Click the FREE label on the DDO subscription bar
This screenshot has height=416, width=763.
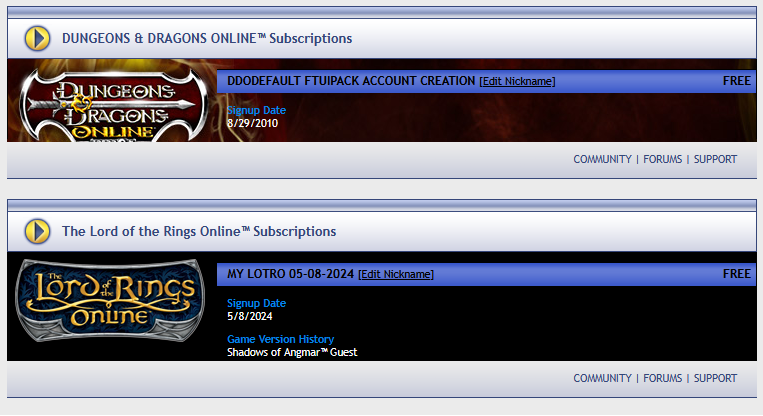pos(736,81)
